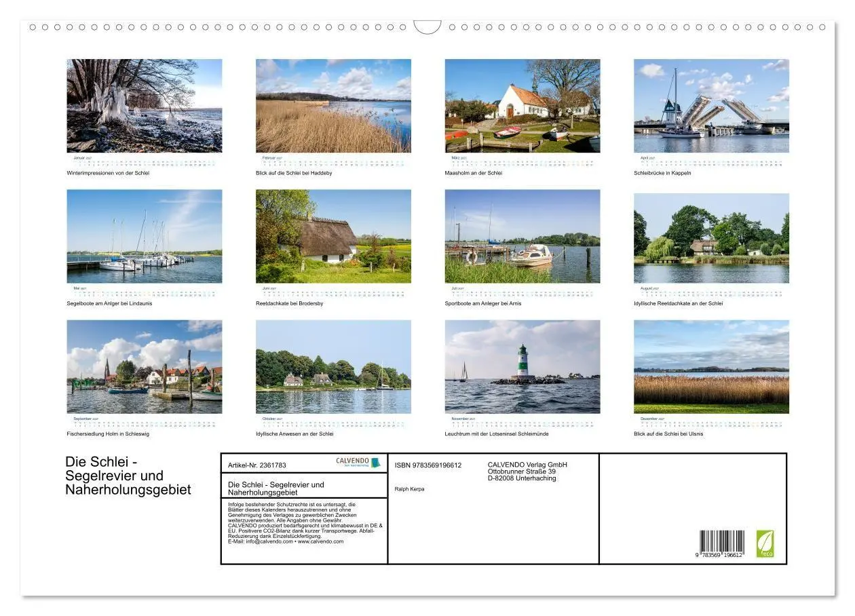Select the Fischersiedlung Holm photo
Image resolution: width=855 pixels, height=616 pixels.
145,367
